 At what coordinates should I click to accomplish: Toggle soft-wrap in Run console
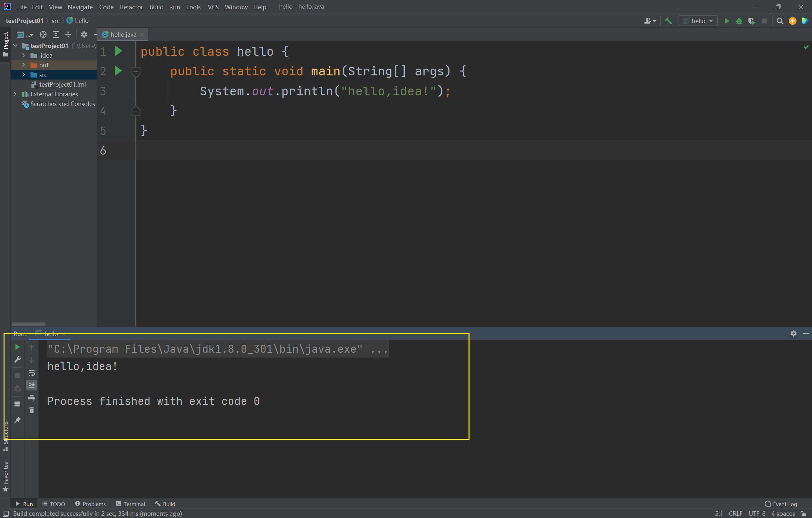point(31,373)
